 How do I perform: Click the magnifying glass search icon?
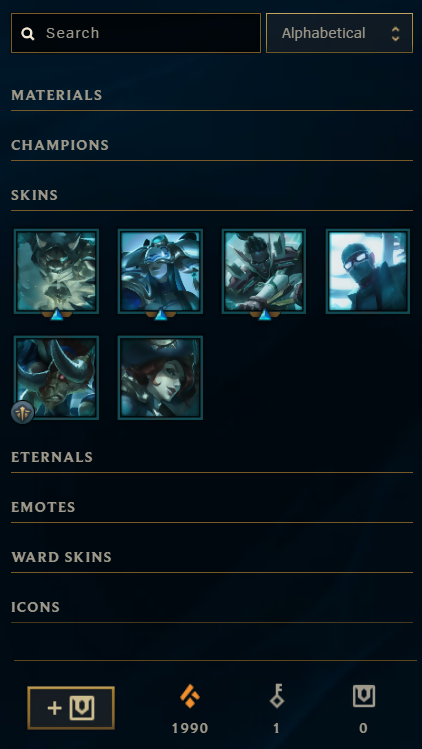28,33
